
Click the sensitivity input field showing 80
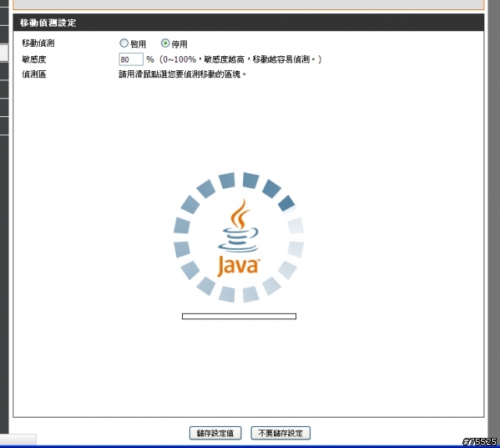(x=130, y=59)
